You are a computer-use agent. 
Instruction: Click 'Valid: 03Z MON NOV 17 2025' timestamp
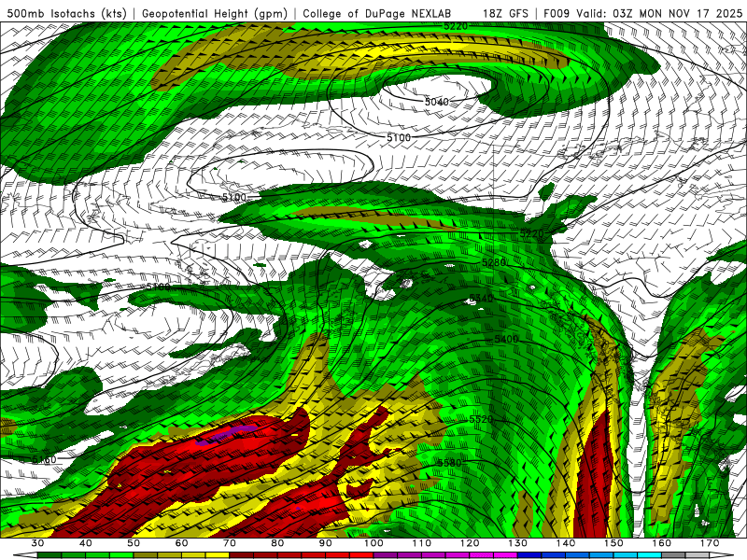(x=659, y=13)
